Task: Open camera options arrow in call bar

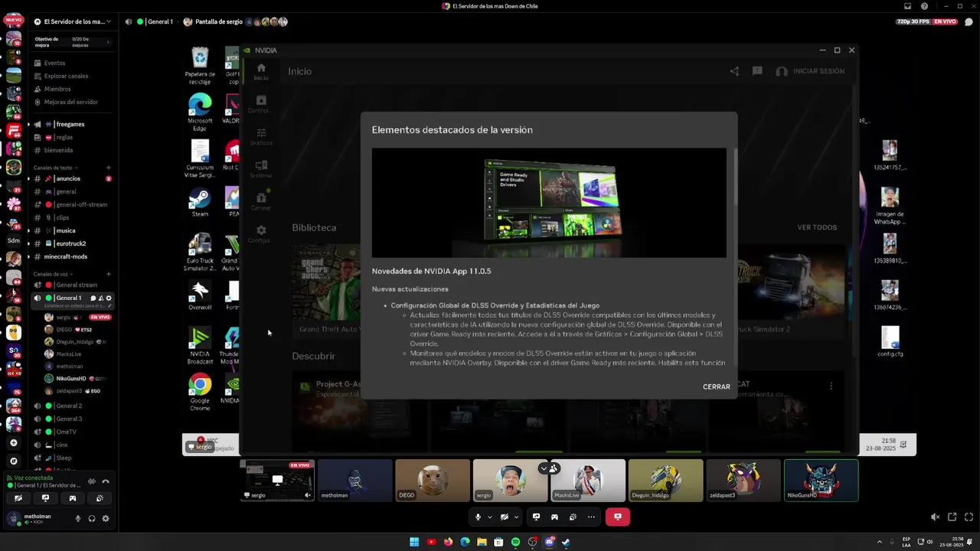Action: [x=516, y=517]
